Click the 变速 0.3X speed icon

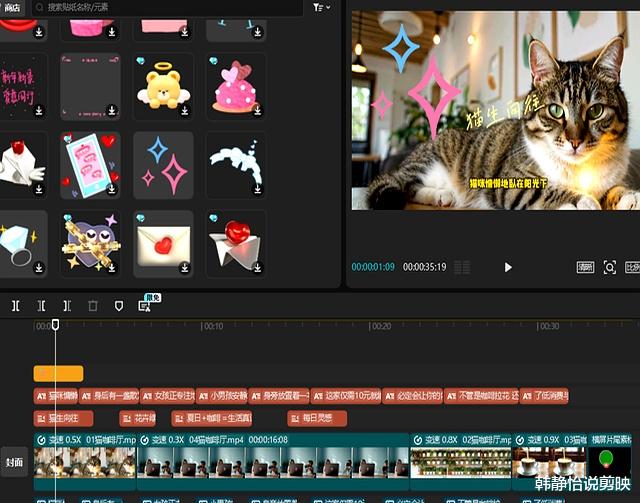pyautogui.click(x=144, y=440)
